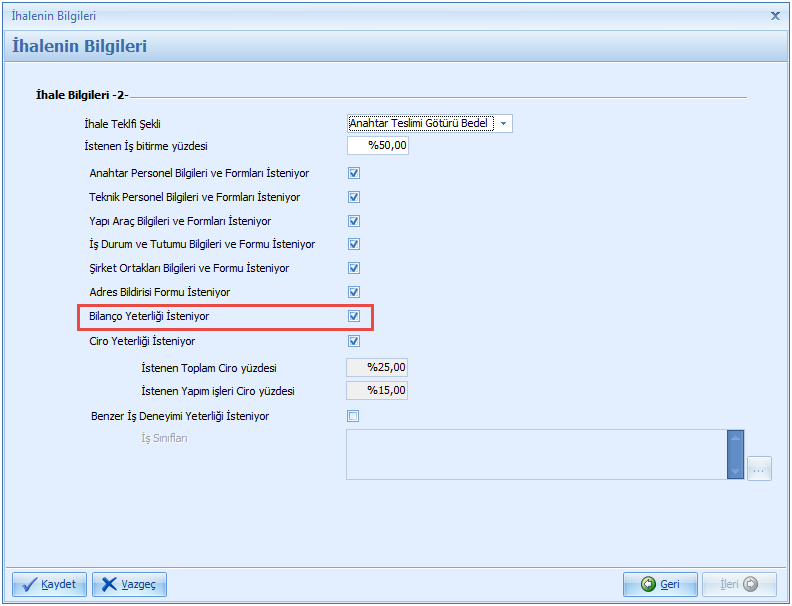The height and width of the screenshot is (606, 792).
Task: Open İş Sınıfları browse ellipsis button
Action: [x=759, y=468]
